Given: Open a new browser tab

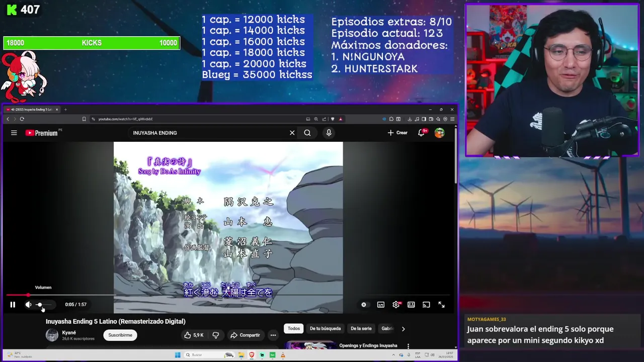Looking at the screenshot, I should coord(65,110).
